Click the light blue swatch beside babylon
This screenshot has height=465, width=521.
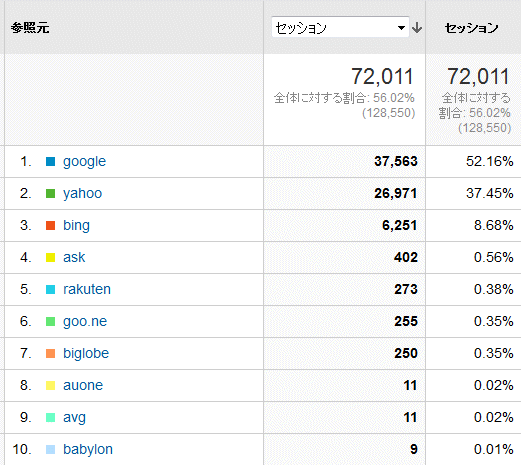50,450
